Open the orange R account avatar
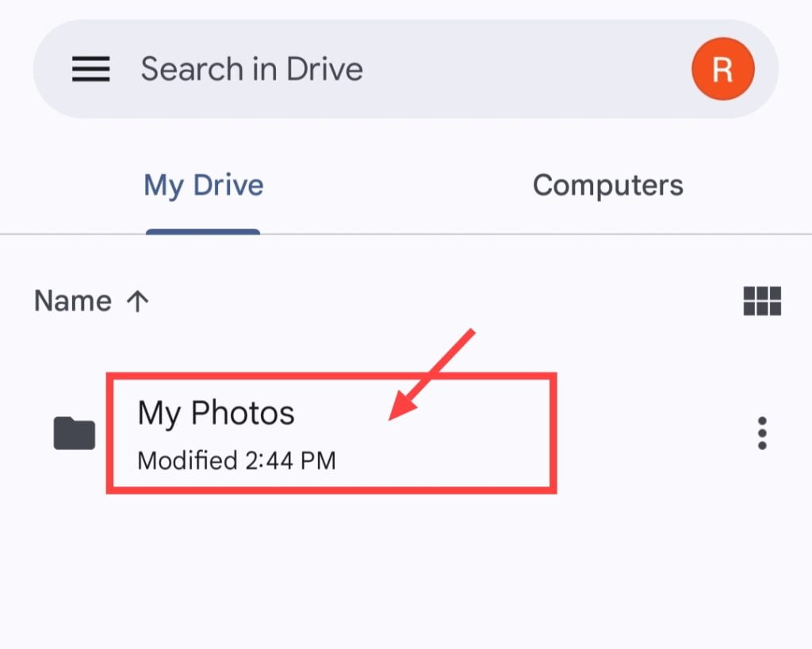Screen dimensions: 812x649 (723, 69)
